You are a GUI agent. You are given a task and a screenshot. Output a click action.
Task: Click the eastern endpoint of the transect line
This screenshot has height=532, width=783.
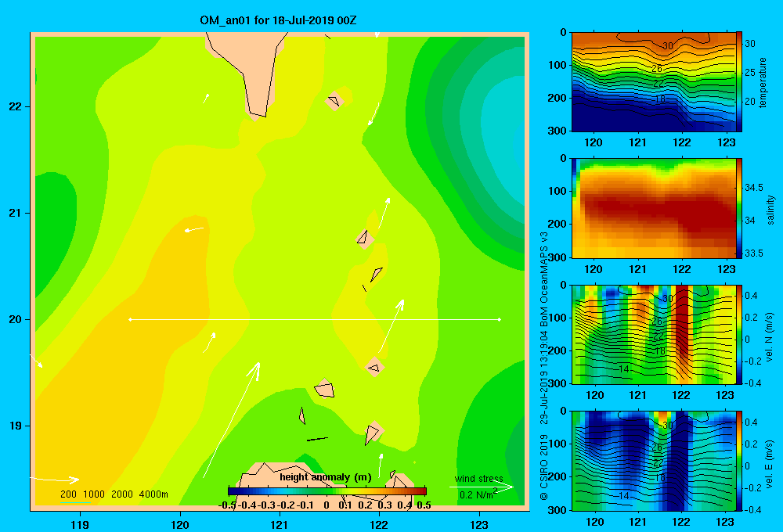coord(499,319)
